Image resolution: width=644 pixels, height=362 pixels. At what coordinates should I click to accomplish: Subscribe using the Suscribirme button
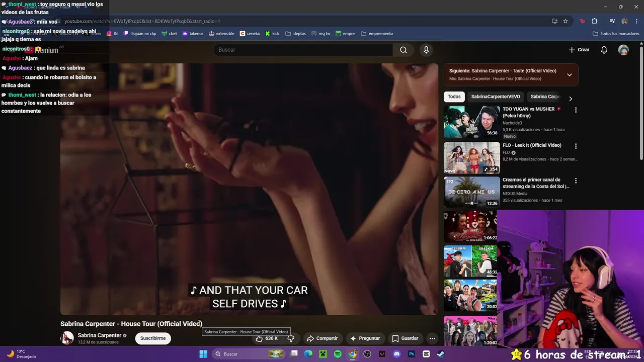click(153, 338)
